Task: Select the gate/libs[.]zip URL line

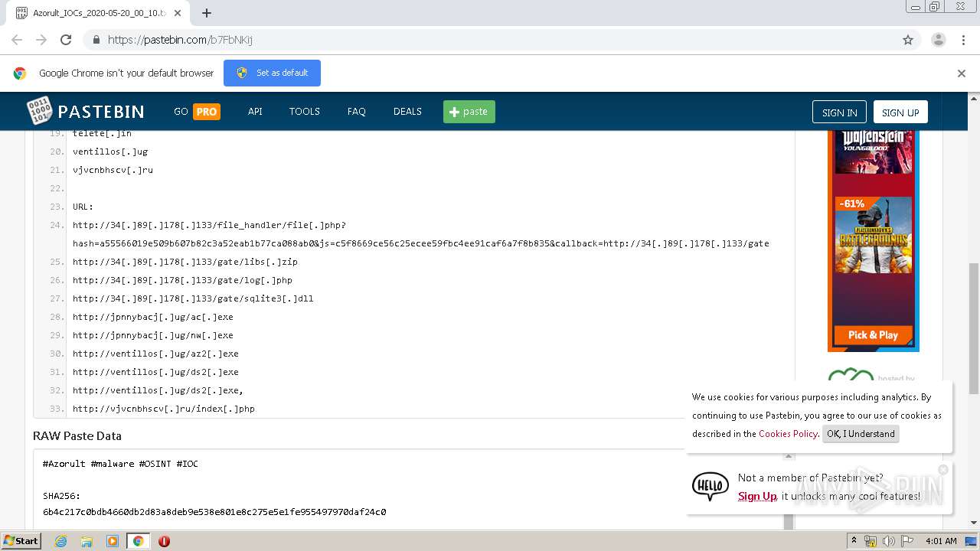Action: tap(185, 262)
